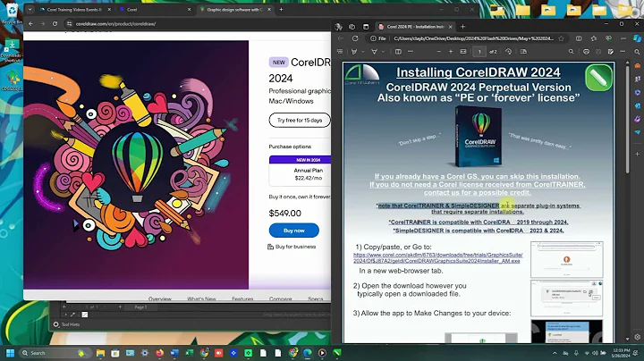
Task: Open the Edge Favorites list icon
Action: click(x=594, y=38)
